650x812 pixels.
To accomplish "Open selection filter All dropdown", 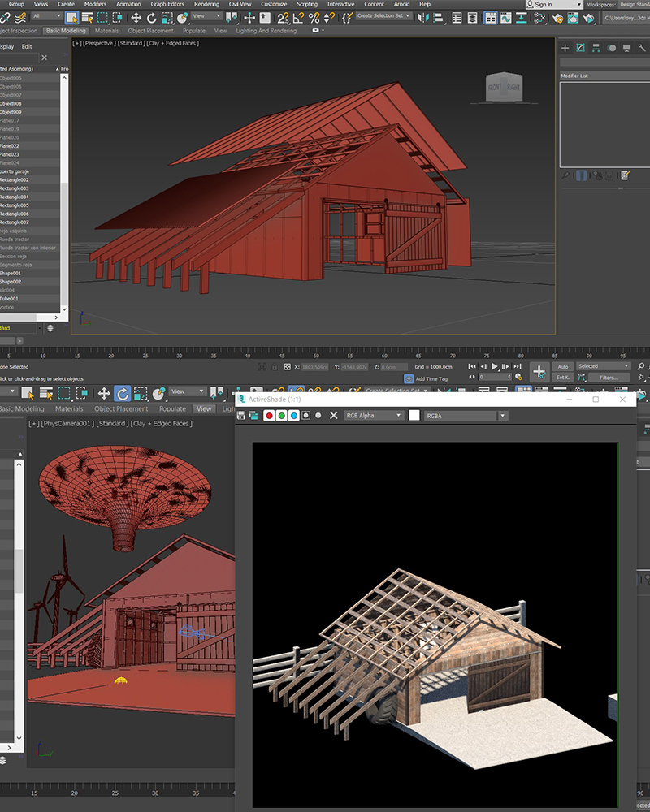I will tap(46, 16).
